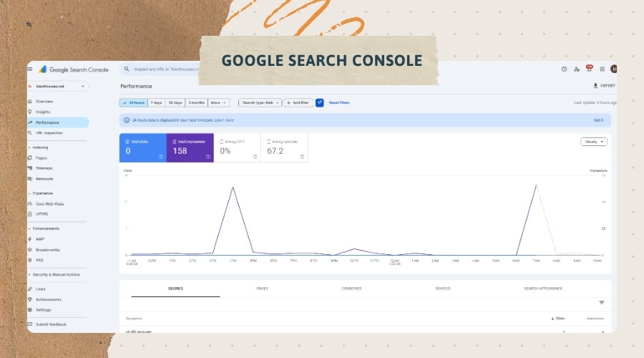Click the Insights lightbulb icon
The width and height of the screenshot is (644, 358).
(x=30, y=112)
